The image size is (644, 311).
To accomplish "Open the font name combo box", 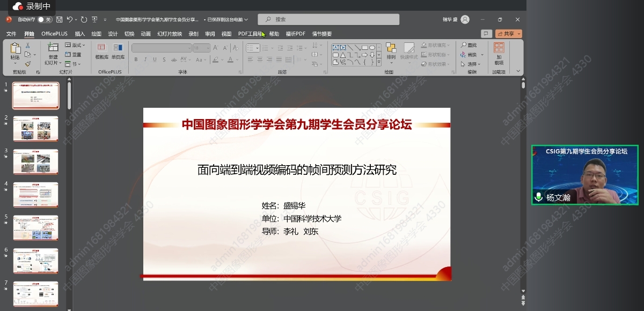I will (162, 48).
